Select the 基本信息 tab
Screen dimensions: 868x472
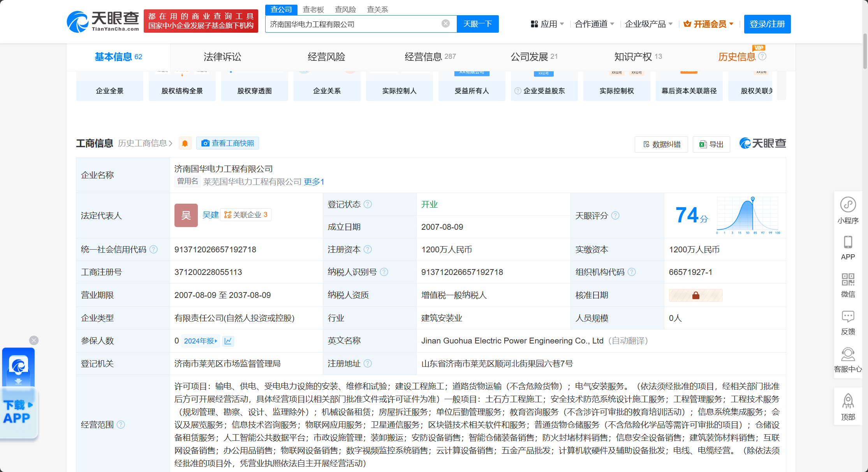[x=118, y=57]
